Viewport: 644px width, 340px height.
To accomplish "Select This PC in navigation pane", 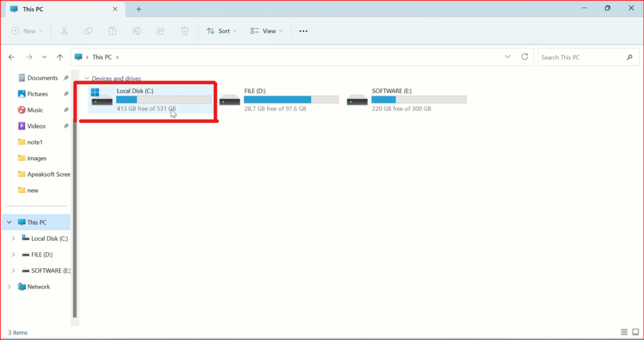I will tap(37, 222).
